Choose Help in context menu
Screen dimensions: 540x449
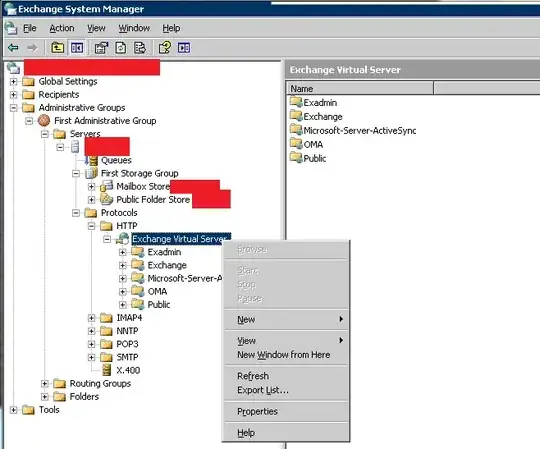pos(286,433)
